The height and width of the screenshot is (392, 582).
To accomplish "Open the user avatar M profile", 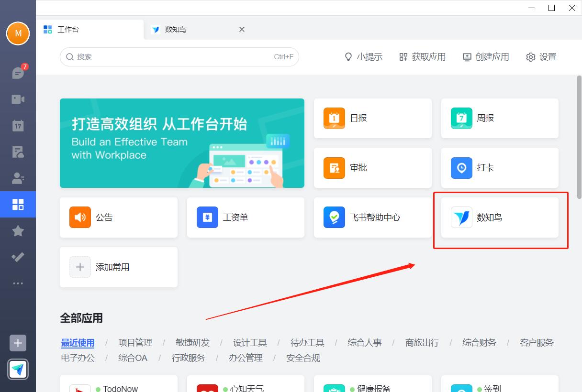I will 18,33.
